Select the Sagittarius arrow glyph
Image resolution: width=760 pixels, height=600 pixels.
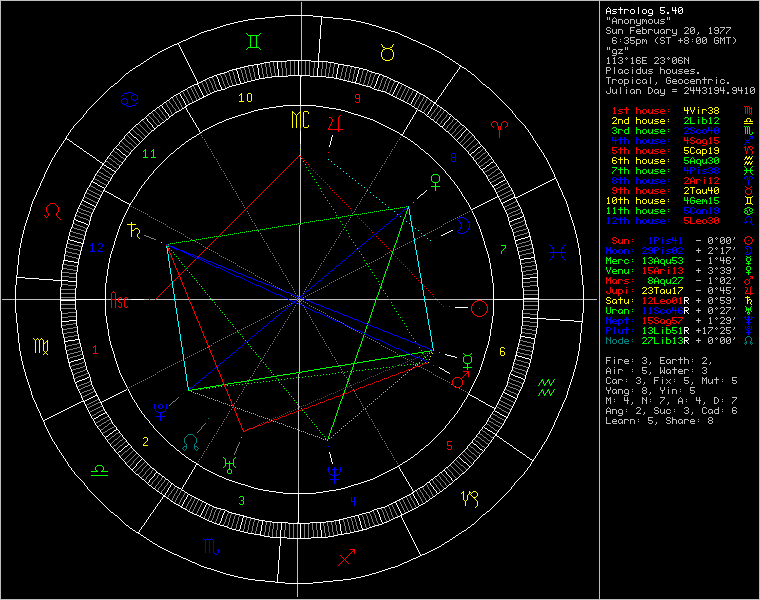[x=346, y=558]
